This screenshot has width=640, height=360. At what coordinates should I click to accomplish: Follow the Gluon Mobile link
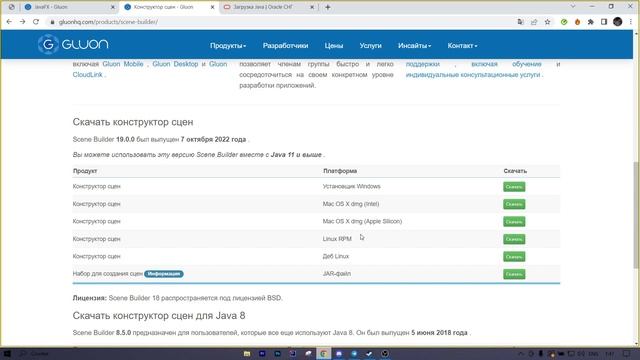(123, 64)
